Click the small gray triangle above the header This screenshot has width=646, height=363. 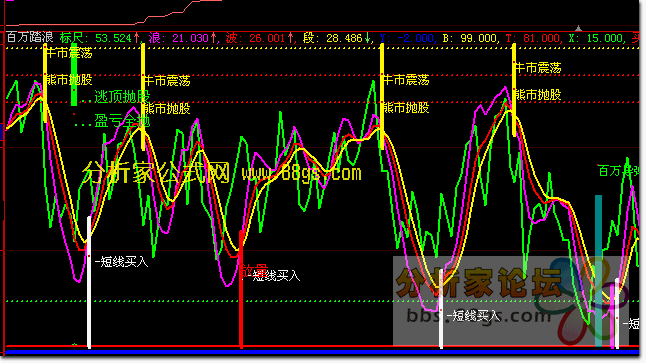(x=578, y=28)
